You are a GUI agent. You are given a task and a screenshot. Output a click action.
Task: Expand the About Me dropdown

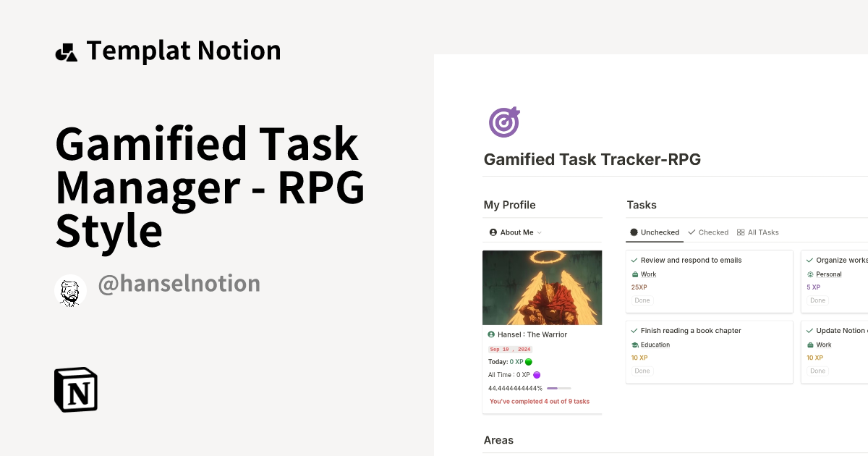[x=540, y=232]
